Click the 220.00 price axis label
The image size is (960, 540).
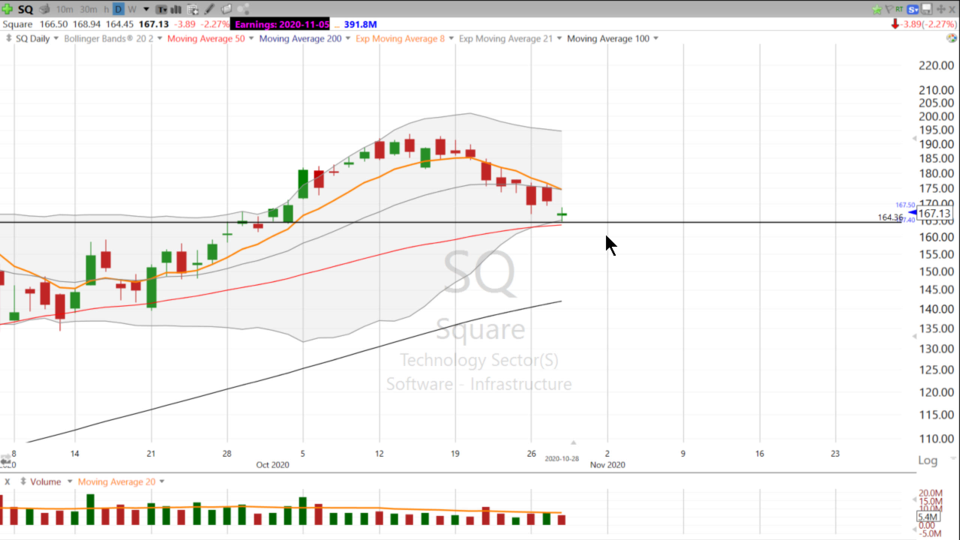(936, 66)
